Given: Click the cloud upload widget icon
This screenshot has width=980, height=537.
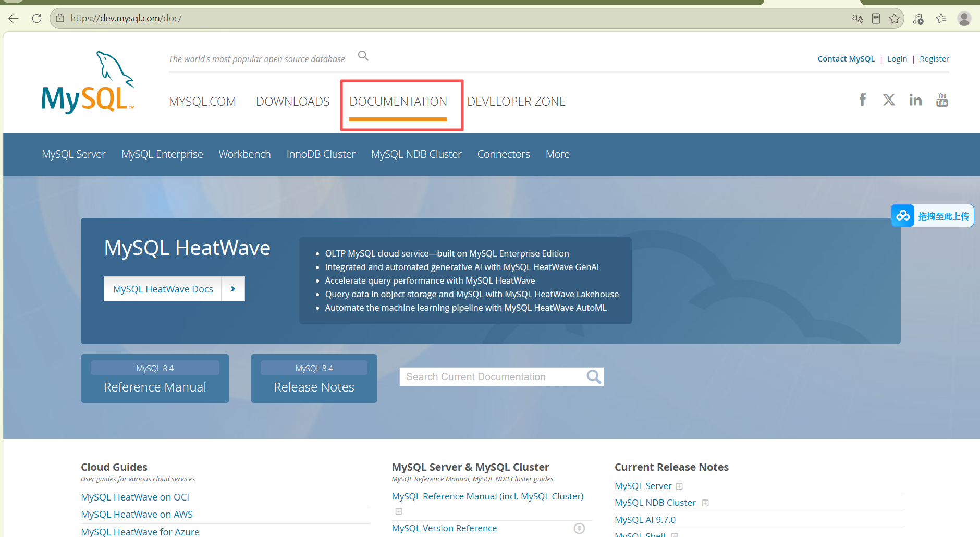Looking at the screenshot, I should point(903,216).
